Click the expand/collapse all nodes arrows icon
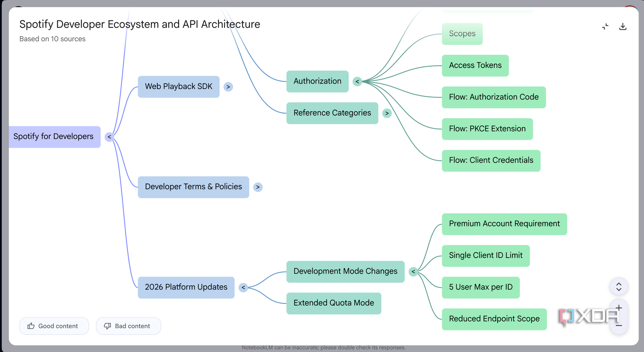This screenshot has width=644, height=352. [x=619, y=287]
